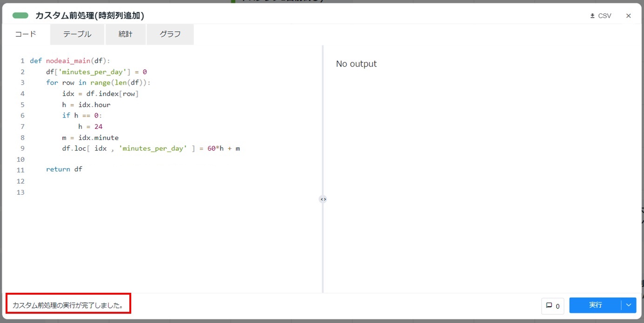
Task: Expand the 実行 button dropdown arrow
Action: [629, 305]
